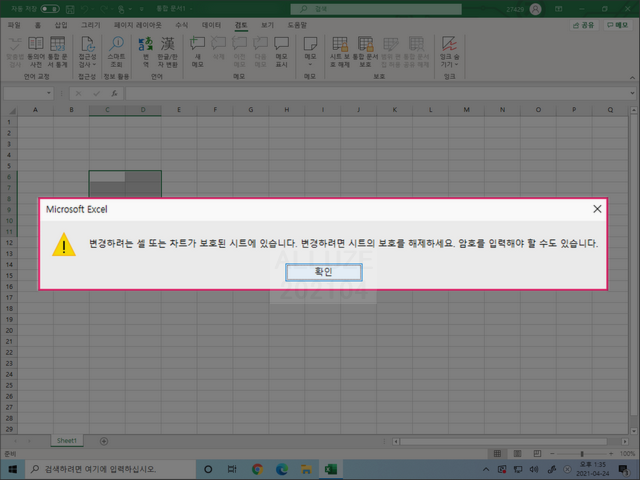The height and width of the screenshot is (480, 640).
Task: Toggle the 자동 저장 autosave switch
Action: point(50,9)
